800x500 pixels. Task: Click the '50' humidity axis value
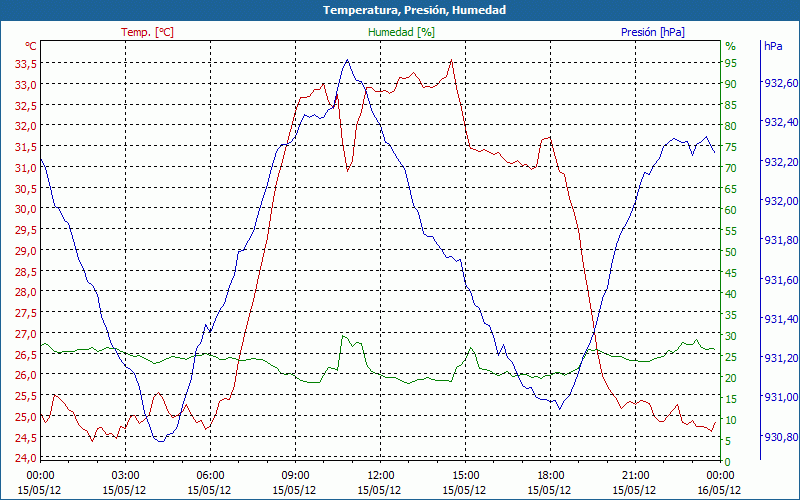[x=731, y=252]
